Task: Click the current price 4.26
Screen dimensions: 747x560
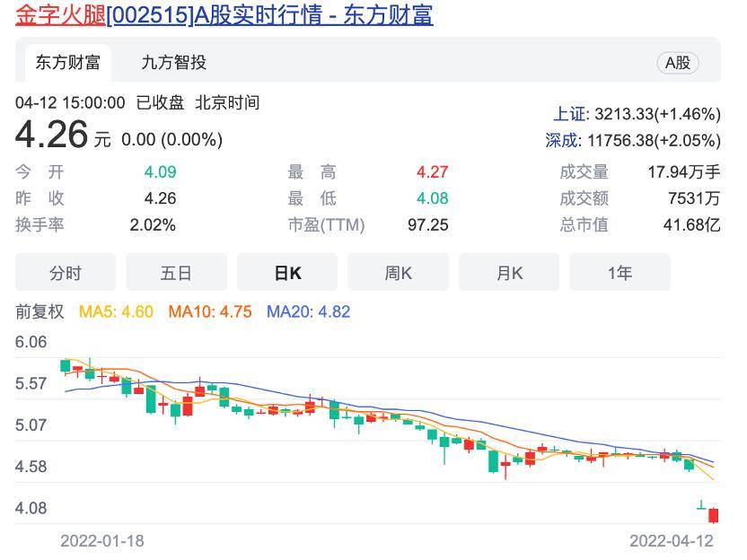Action: tap(51, 135)
